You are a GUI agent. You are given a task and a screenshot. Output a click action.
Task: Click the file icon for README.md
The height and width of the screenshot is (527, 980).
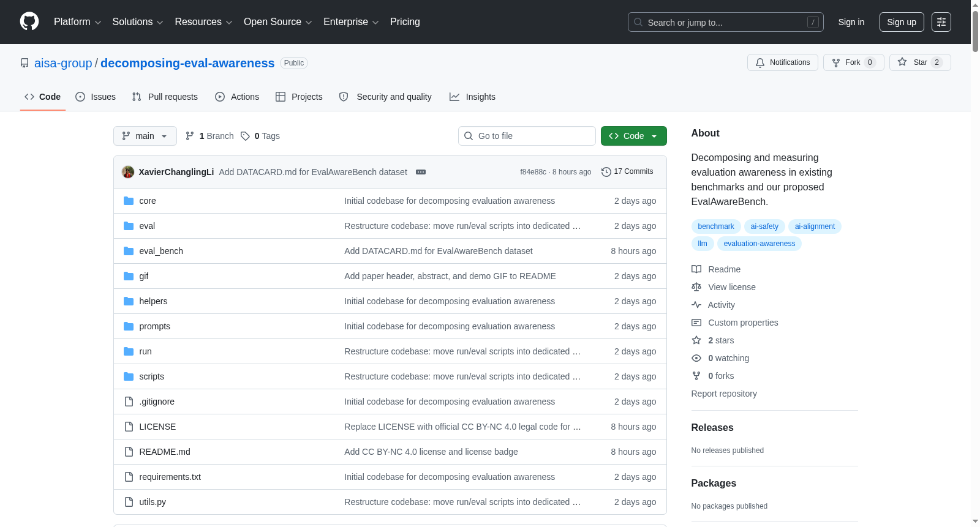(129, 452)
